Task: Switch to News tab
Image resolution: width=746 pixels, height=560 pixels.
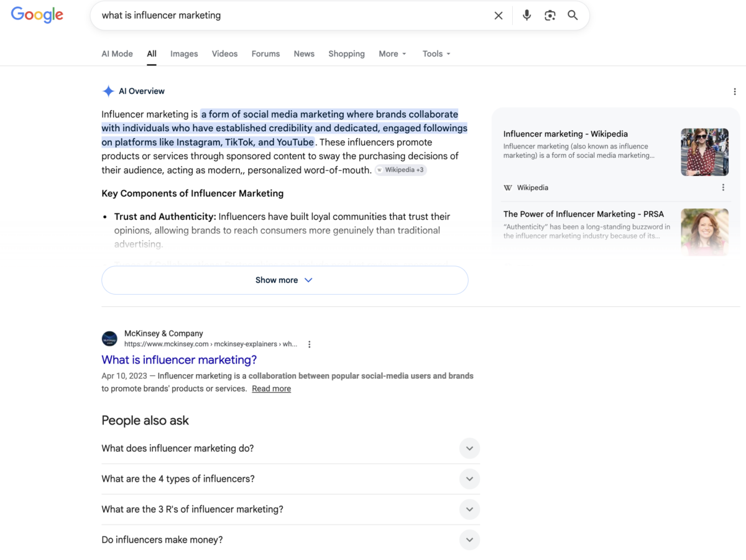Action: (x=304, y=54)
